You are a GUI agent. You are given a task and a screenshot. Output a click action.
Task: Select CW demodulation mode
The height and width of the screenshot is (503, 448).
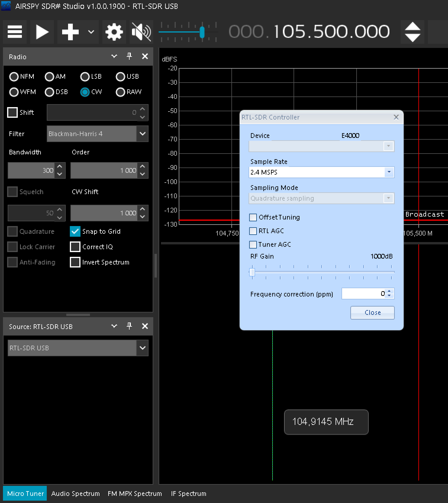pyautogui.click(x=91, y=92)
